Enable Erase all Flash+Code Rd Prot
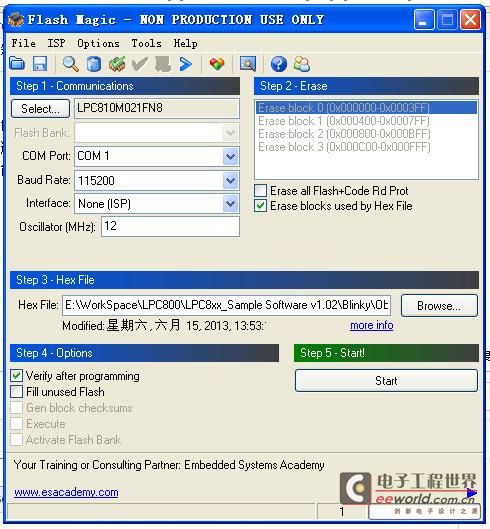This screenshot has height=529, width=490. [x=261, y=191]
